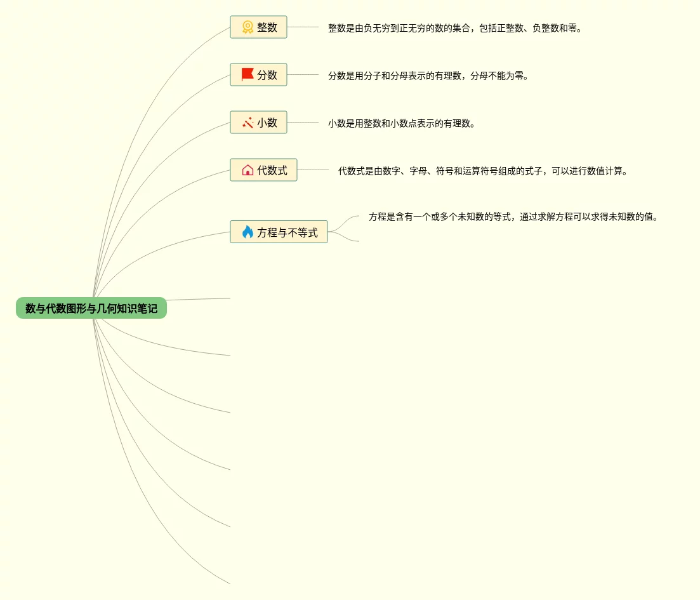Click the note 小数是用整数和小数点表示的有理数

401,123
